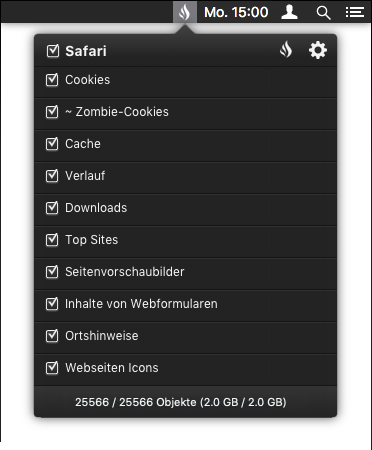The image size is (372, 450).
Task: Uncheck the Downloads checkbox
Action: [52, 208]
